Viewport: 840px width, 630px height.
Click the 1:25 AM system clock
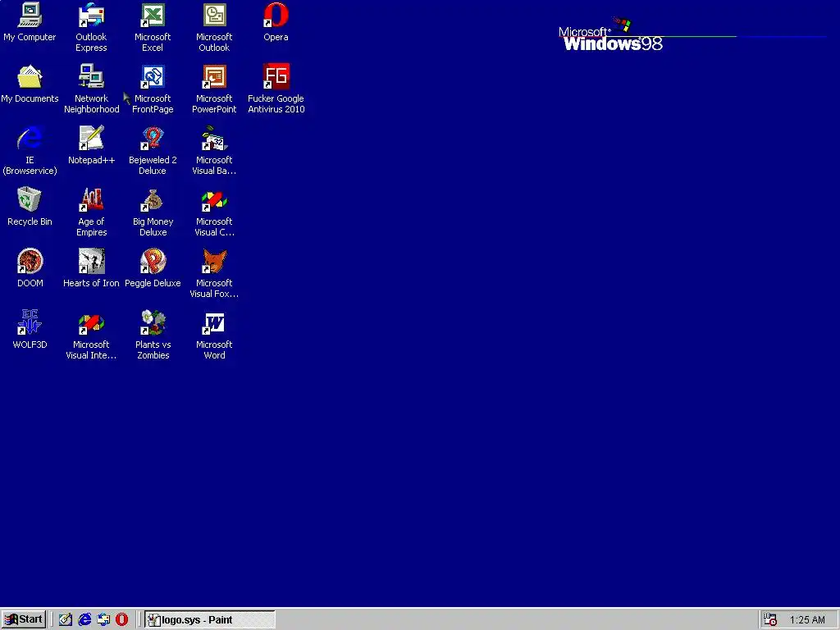coord(807,620)
